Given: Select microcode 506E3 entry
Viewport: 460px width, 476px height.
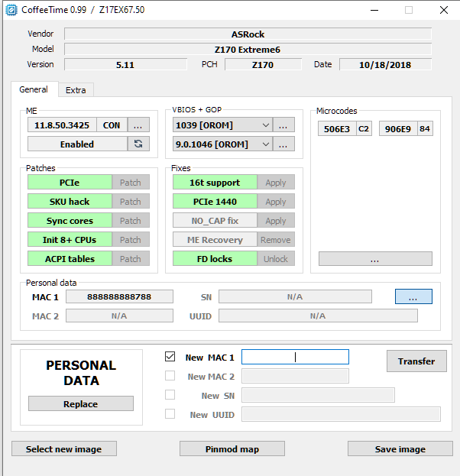Looking at the screenshot, I should click(337, 128).
